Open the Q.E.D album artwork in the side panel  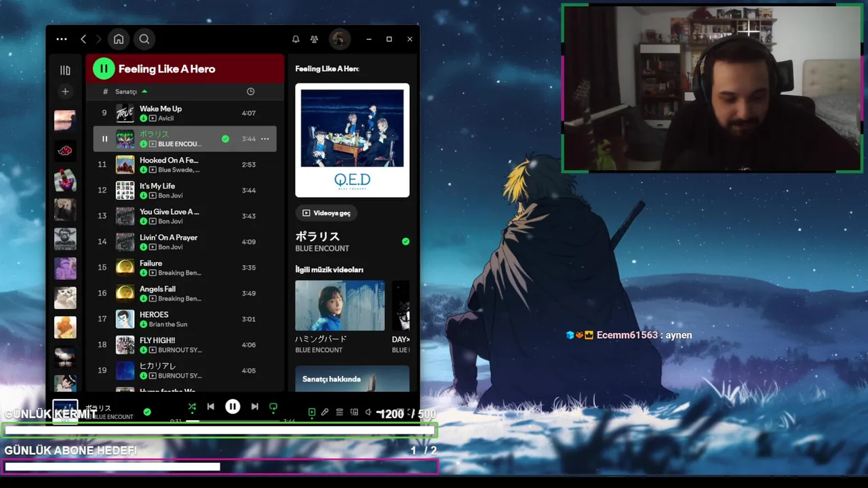tap(352, 140)
